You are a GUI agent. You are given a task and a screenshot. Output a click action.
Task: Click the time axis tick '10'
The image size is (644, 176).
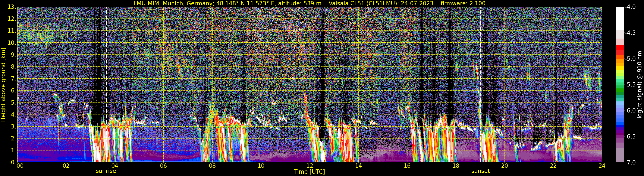pos(261,166)
